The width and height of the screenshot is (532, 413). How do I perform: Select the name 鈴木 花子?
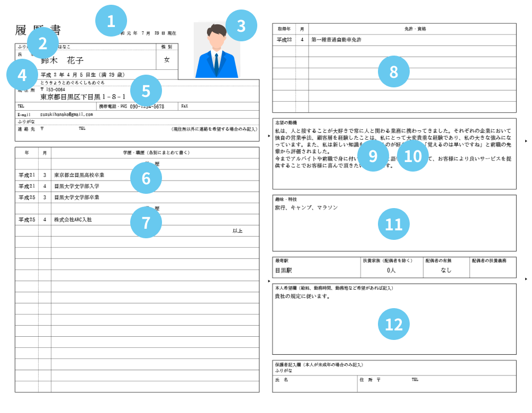coord(62,60)
